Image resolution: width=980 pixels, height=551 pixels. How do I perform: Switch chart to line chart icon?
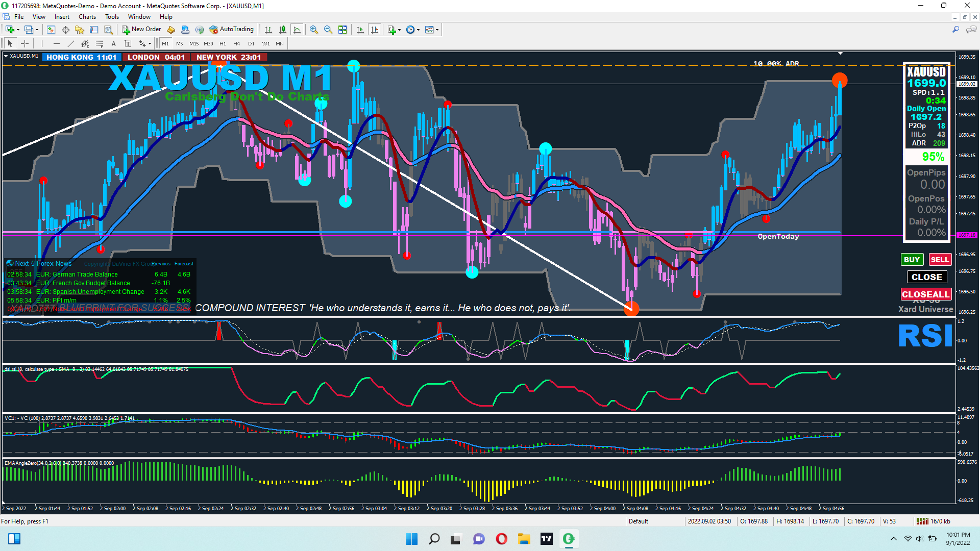tap(297, 30)
